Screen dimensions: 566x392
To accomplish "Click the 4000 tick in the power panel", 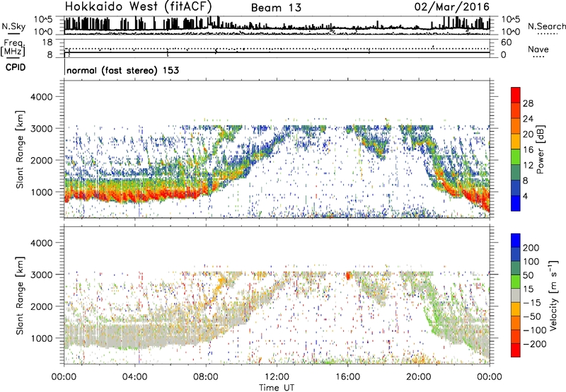I will coord(41,97).
